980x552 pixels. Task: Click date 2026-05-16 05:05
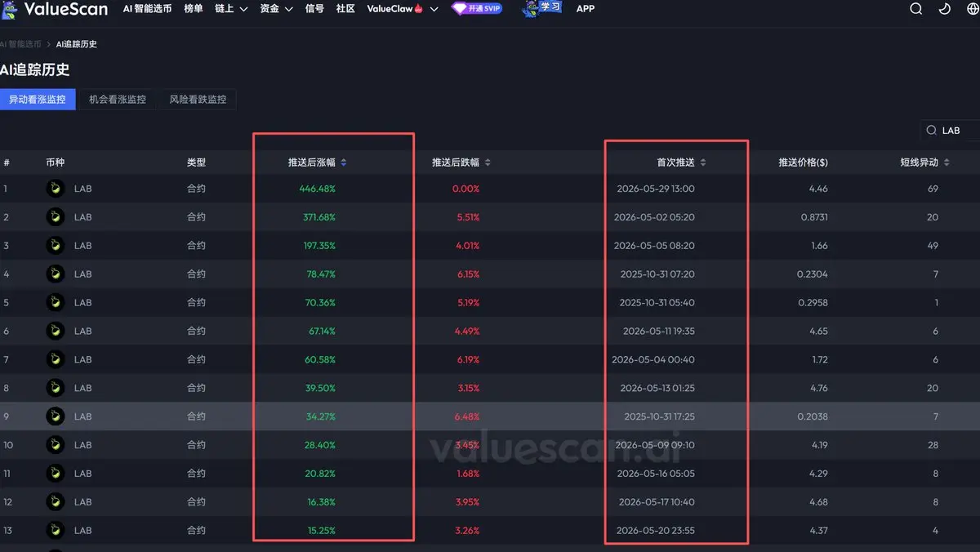(x=656, y=474)
